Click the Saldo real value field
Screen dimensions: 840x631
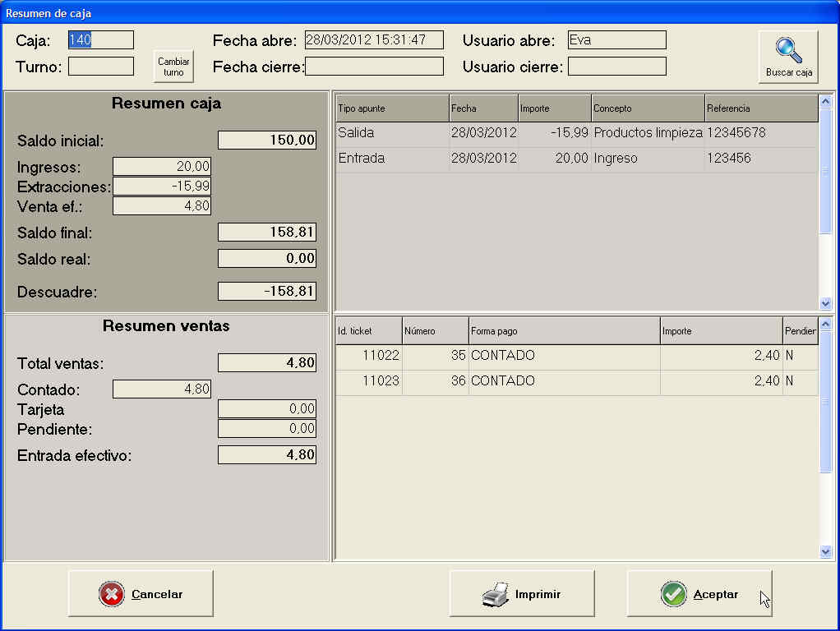266,259
